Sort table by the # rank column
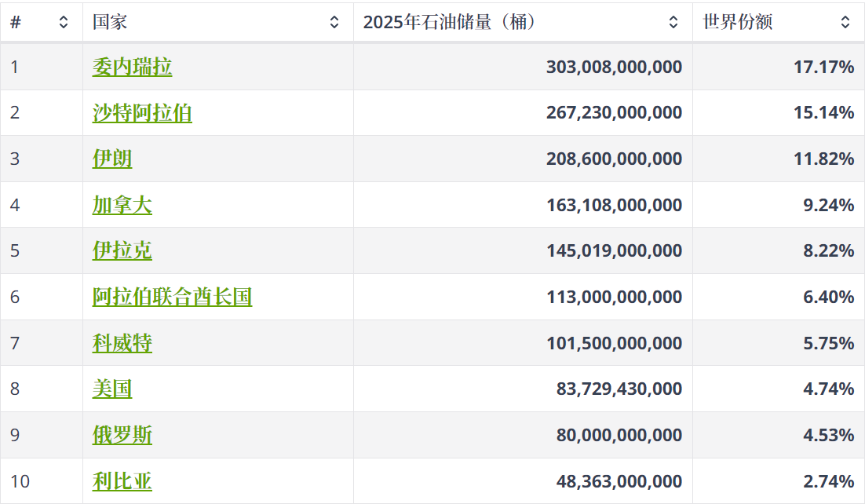This screenshot has width=865, height=504. click(x=64, y=22)
